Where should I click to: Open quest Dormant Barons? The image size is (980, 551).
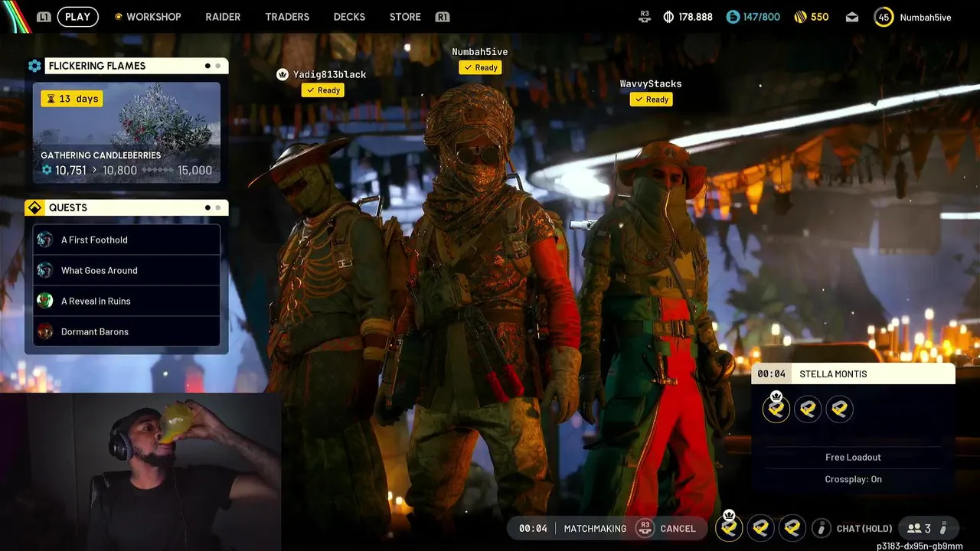click(x=126, y=331)
